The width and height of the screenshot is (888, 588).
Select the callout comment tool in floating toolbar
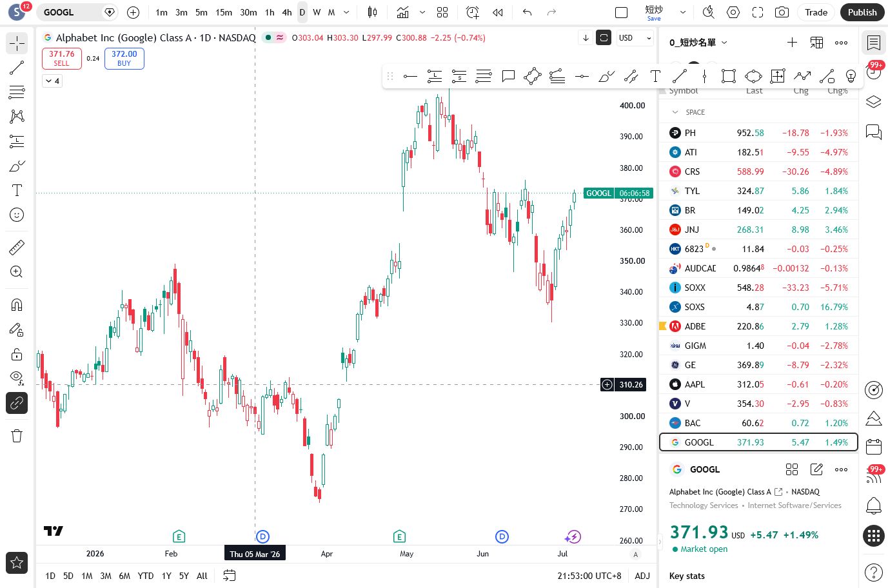click(508, 77)
